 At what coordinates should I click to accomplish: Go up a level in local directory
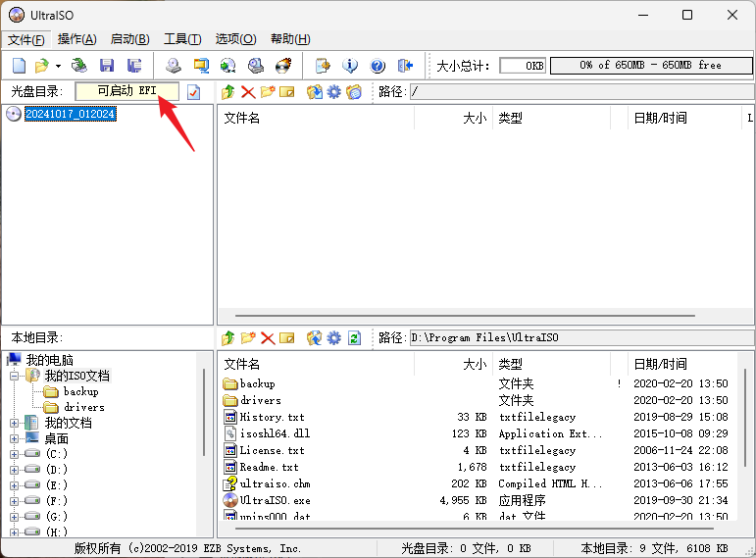tap(228, 338)
